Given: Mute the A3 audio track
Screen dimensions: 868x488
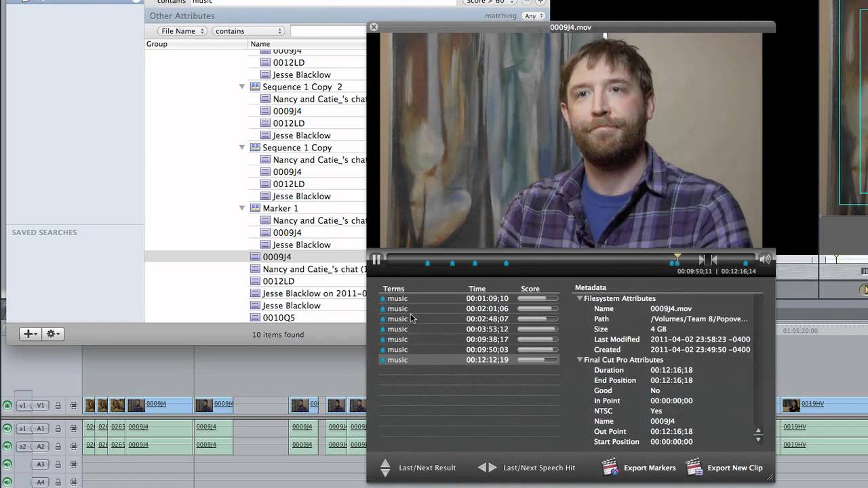Looking at the screenshot, I should (7, 464).
